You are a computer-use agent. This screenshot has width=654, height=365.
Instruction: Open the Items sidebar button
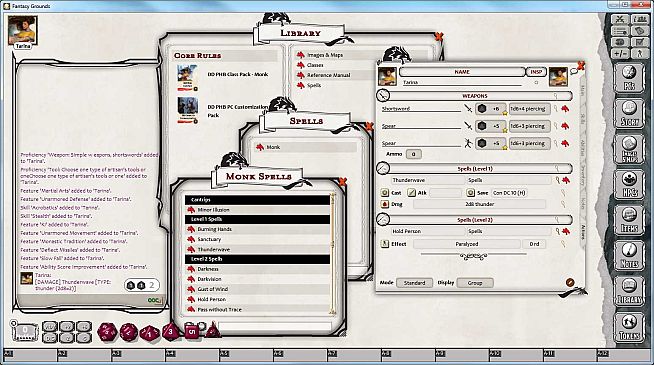tap(629, 220)
